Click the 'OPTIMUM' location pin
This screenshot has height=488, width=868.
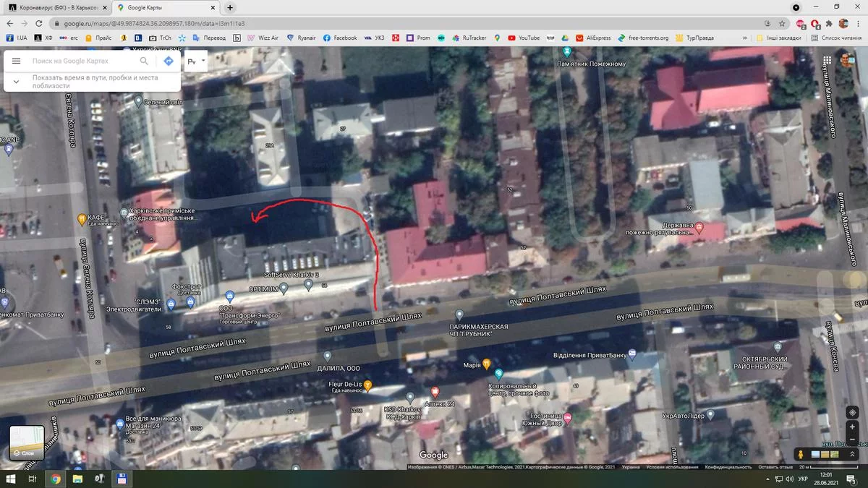click(284, 288)
